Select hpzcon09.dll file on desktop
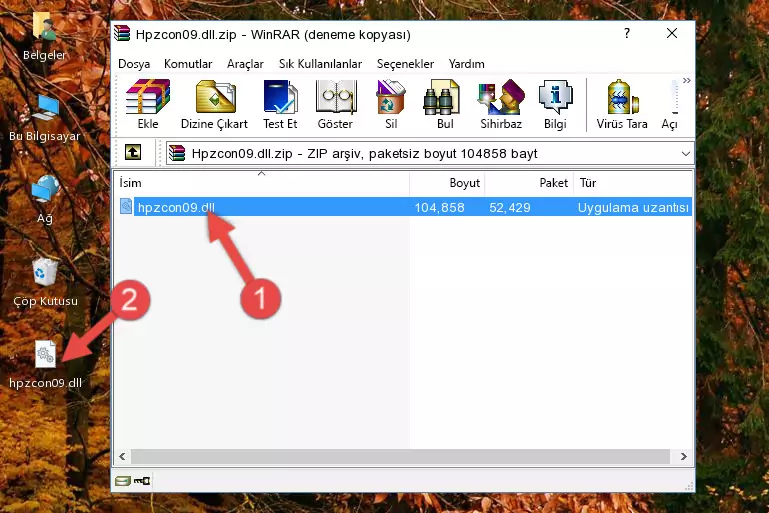 click(45, 365)
